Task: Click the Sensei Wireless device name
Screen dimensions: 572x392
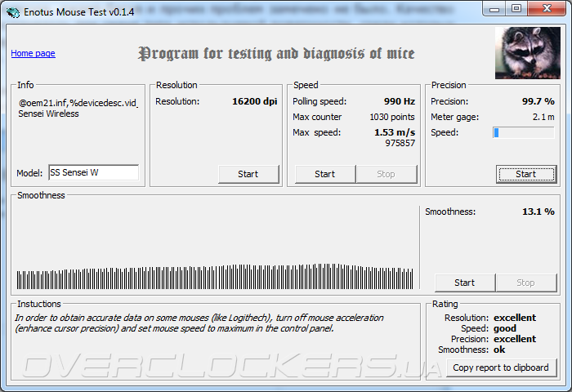Action: point(48,114)
